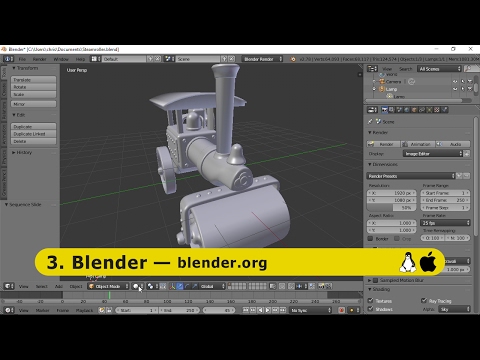Toggle the 3D manipulator axes icon
This screenshot has width=480, height=360.
pyautogui.click(x=172, y=286)
